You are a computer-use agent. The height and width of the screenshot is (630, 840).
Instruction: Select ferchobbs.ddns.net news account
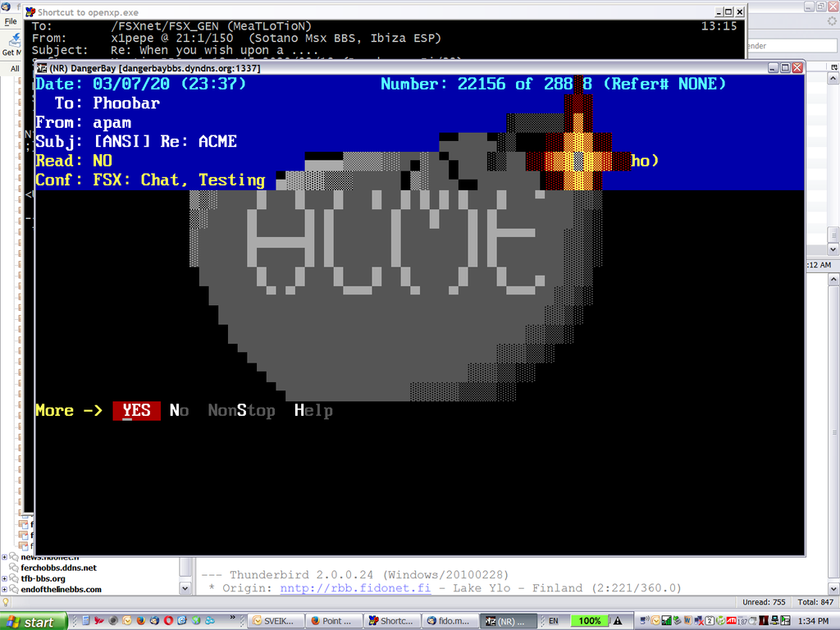(58, 568)
